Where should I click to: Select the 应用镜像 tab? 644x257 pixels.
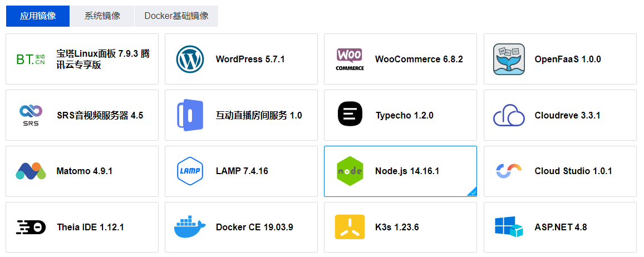tap(38, 16)
